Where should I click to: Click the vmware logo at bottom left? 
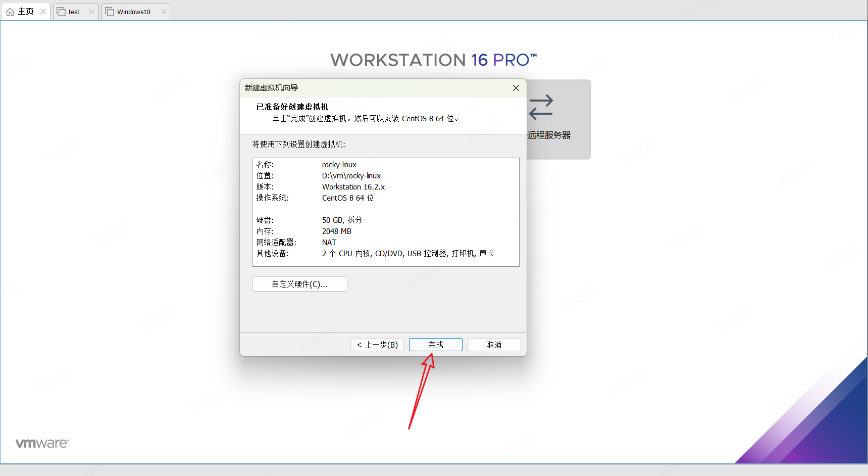[x=42, y=443]
